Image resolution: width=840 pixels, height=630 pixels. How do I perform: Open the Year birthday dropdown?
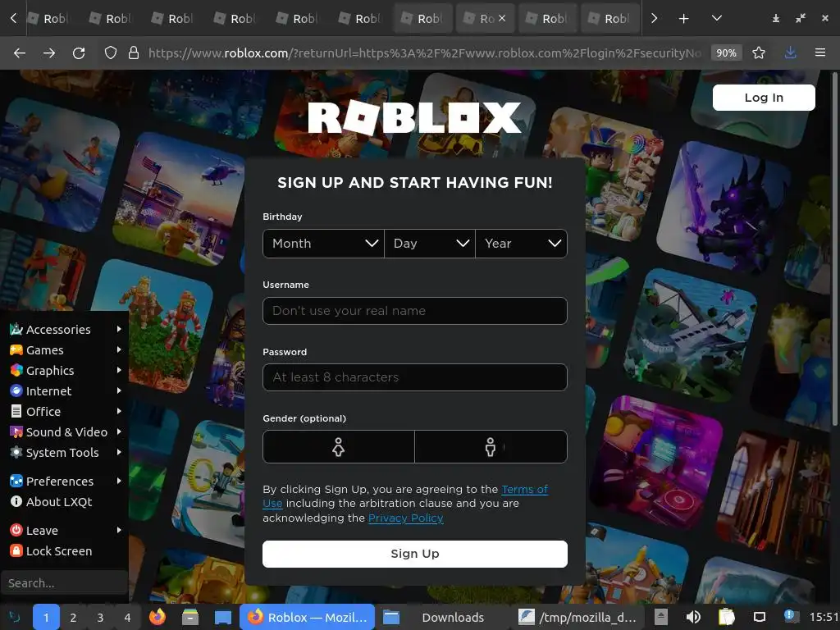point(521,244)
